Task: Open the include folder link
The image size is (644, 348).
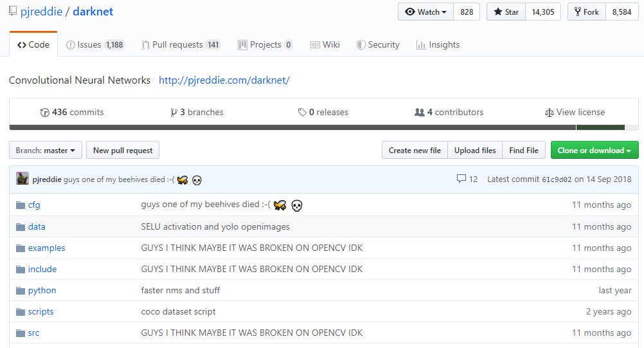Action: [42, 269]
